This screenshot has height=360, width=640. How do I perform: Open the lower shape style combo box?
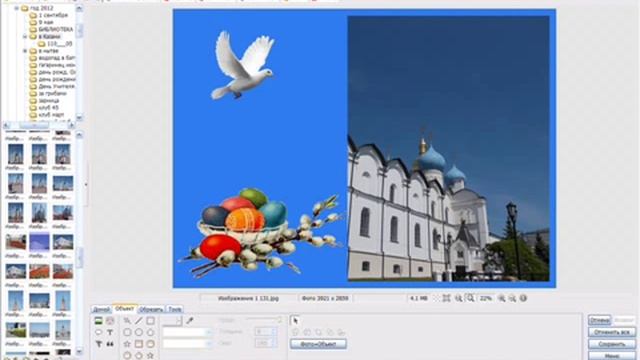[x=188, y=344]
